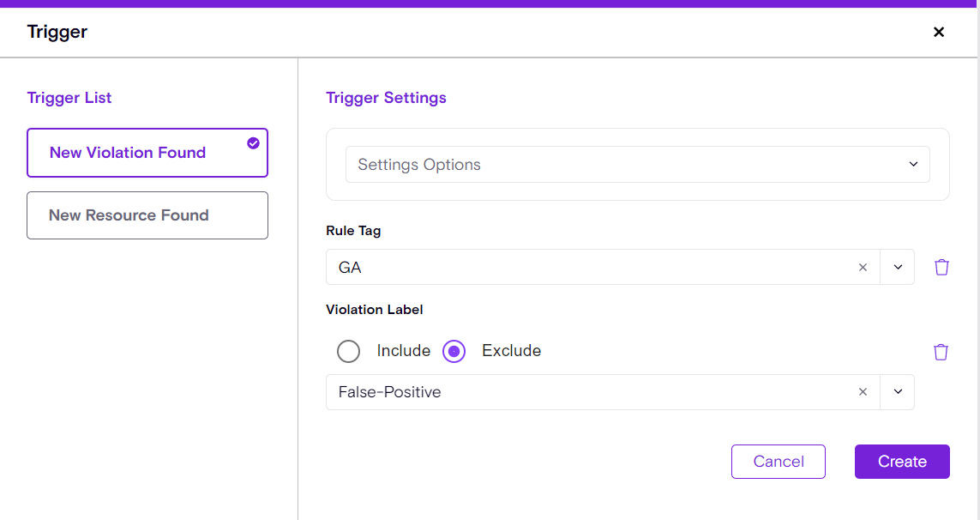
Task: Click inside the Rule Tag GA field
Action: tap(583, 267)
